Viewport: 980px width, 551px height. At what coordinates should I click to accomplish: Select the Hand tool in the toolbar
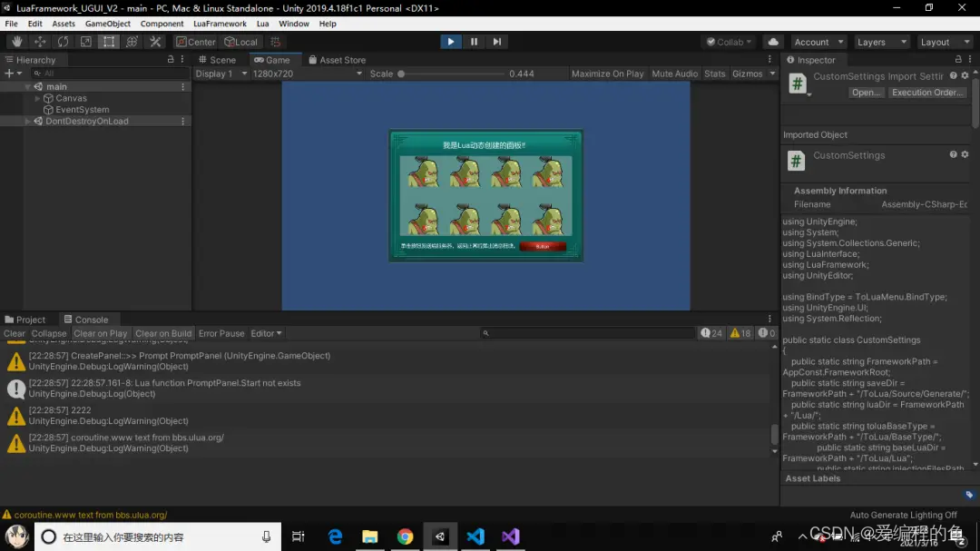point(16,41)
